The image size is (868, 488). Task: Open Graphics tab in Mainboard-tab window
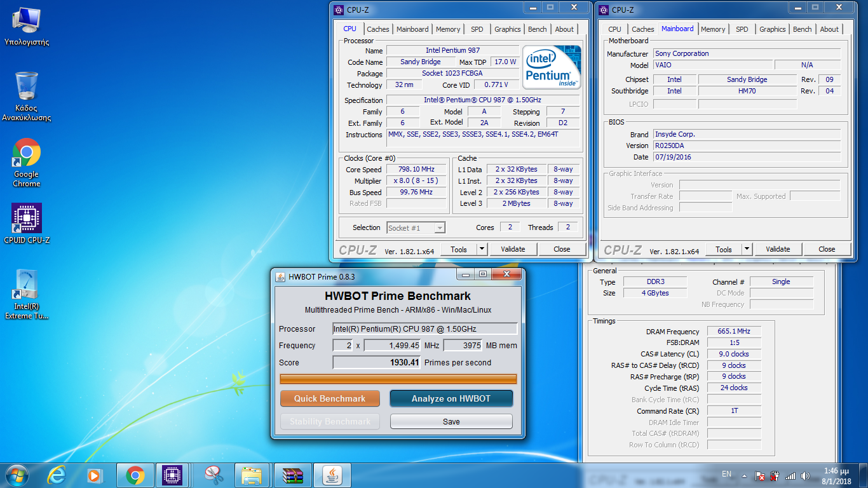tap(773, 29)
